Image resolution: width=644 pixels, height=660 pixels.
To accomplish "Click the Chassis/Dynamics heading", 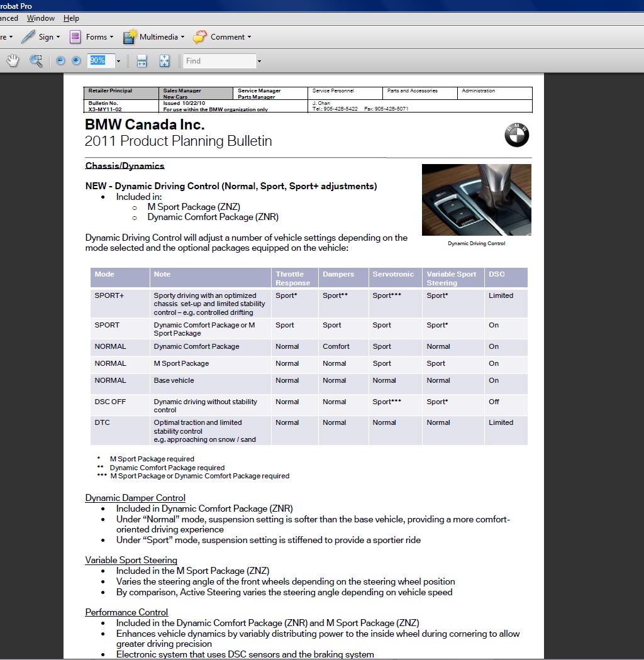I will pos(125,166).
